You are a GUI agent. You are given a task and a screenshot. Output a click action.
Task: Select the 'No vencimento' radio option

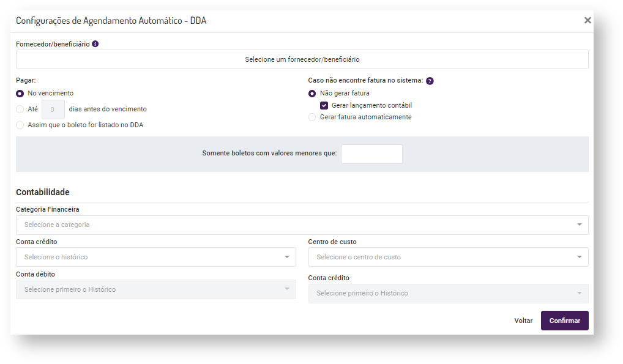20,94
